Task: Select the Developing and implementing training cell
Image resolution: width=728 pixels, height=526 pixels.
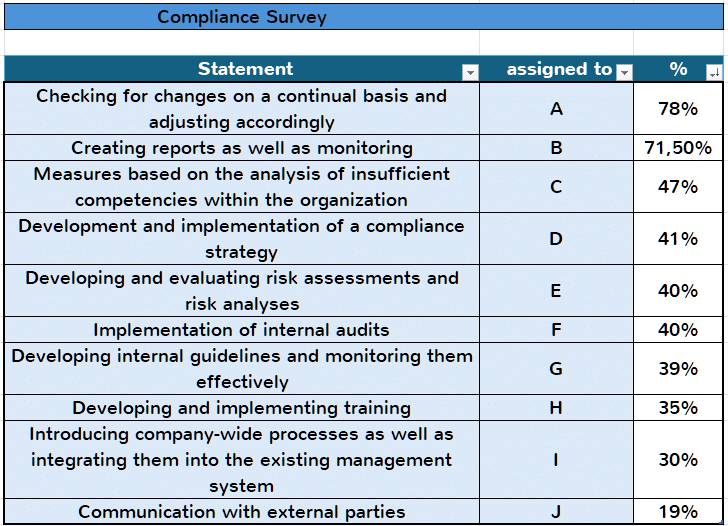Action: coord(241,408)
